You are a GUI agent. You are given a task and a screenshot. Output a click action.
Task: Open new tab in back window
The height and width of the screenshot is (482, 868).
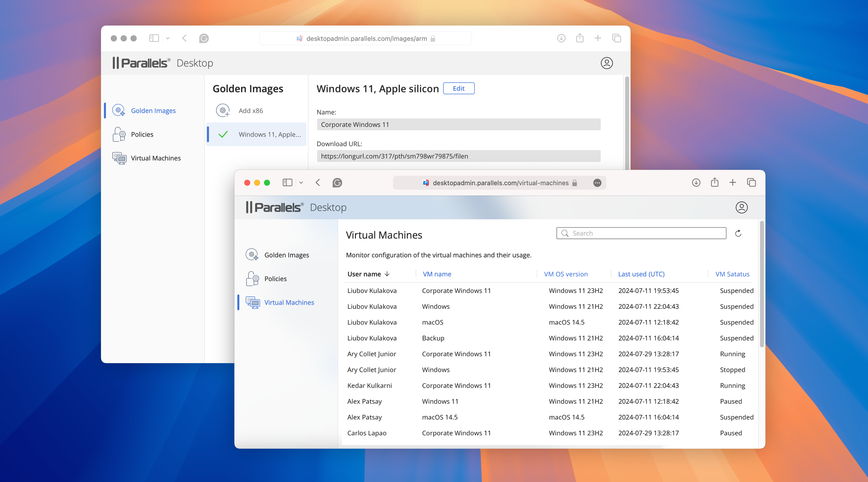click(598, 38)
